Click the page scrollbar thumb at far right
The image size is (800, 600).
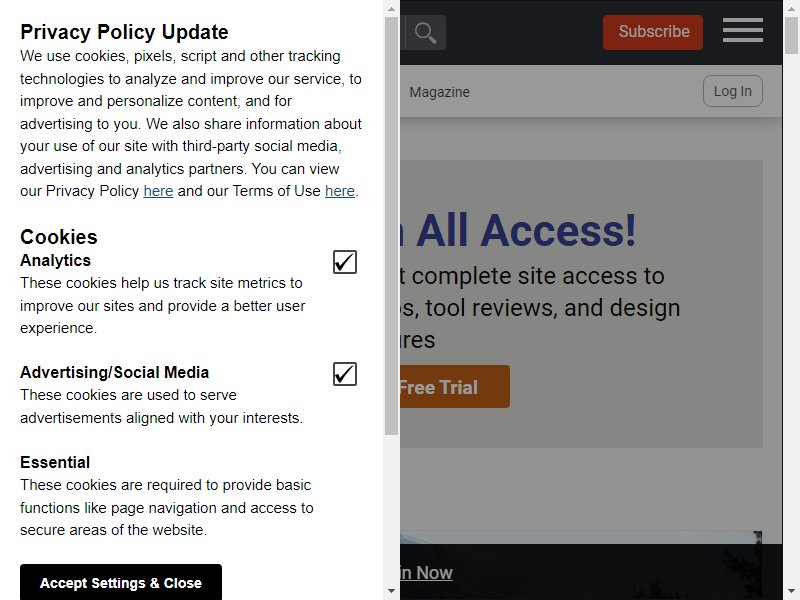(791, 35)
